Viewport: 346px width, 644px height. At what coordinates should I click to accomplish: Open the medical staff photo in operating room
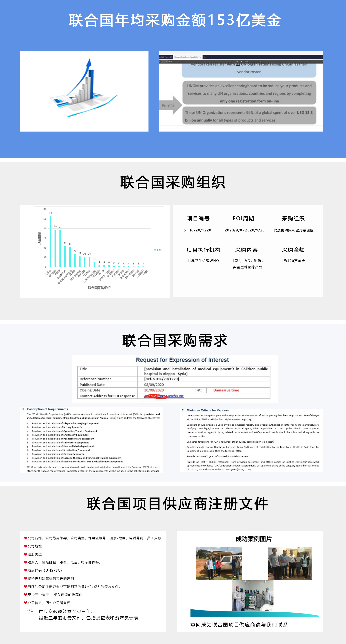(253, 596)
